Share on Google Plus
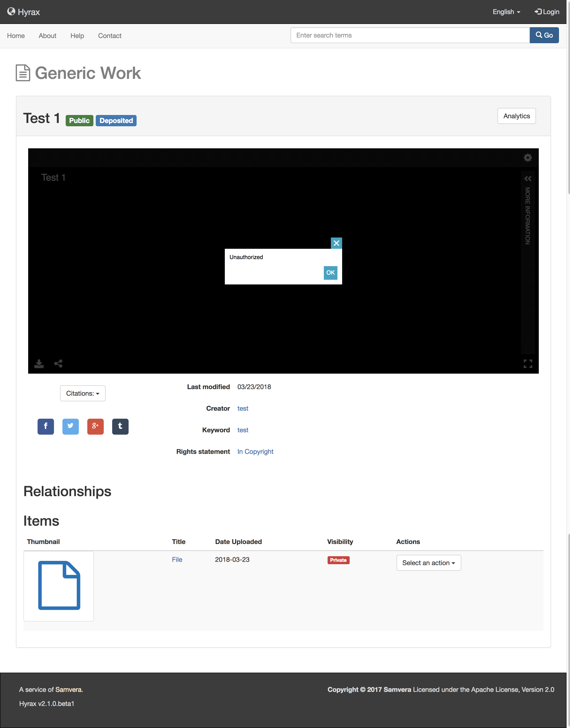 [96, 427]
